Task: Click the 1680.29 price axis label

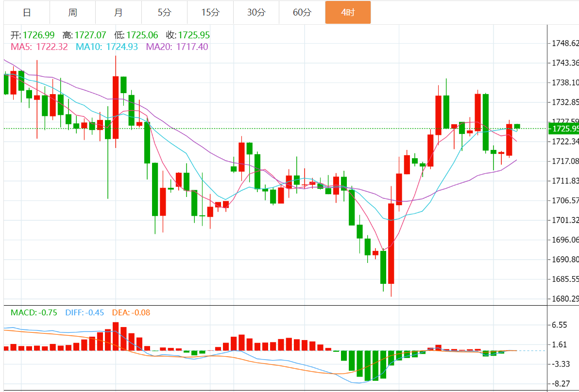Action: pyautogui.click(x=565, y=299)
